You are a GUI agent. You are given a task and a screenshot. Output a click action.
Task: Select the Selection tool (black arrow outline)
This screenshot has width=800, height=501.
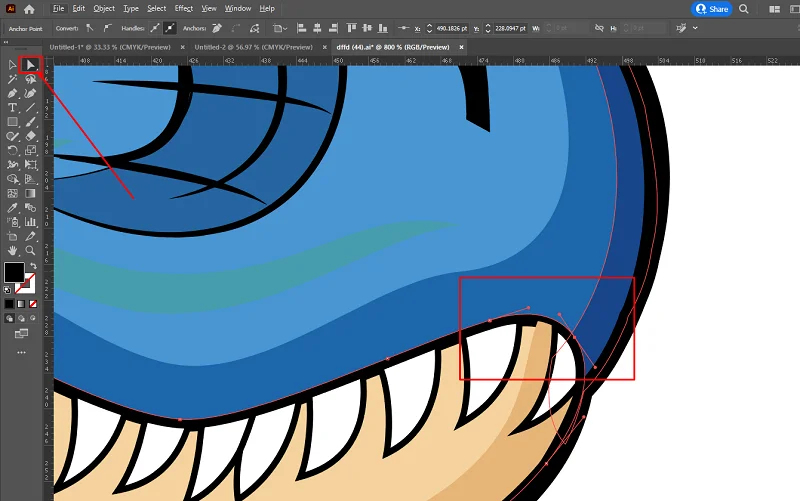12,65
